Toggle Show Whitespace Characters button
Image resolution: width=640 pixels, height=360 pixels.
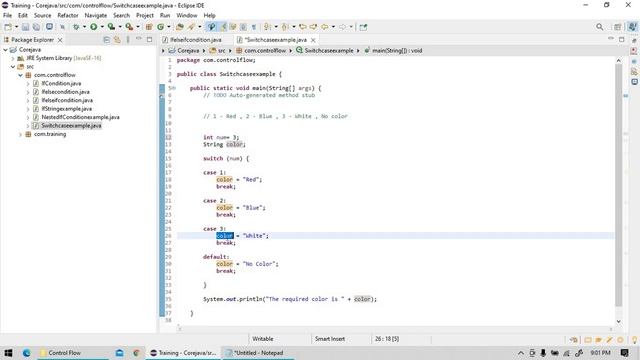(x=253, y=27)
